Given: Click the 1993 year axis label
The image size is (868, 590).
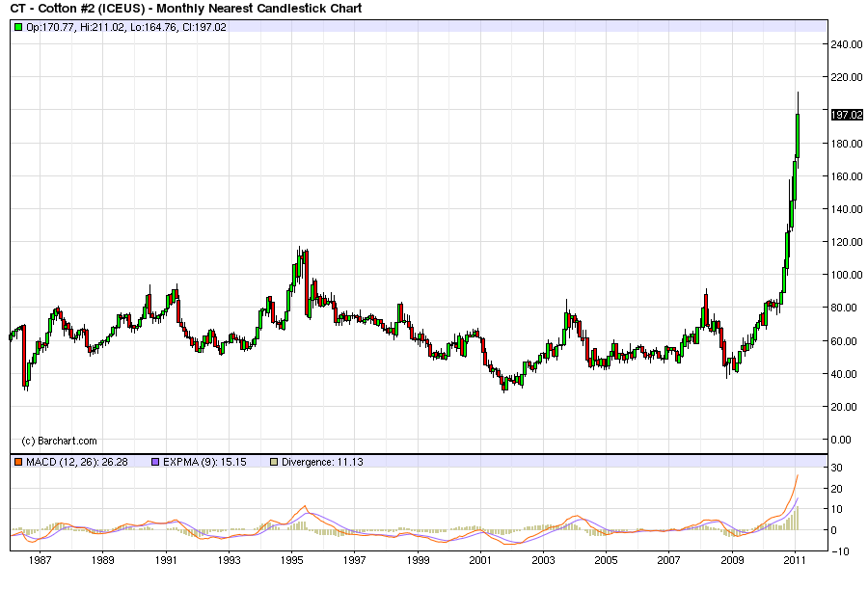Looking at the screenshot, I should click(229, 560).
